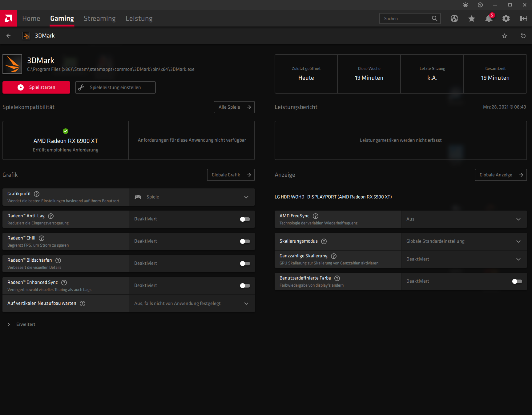The width and height of the screenshot is (532, 415).
Task: Open the Leistung tab
Action: pos(139,18)
